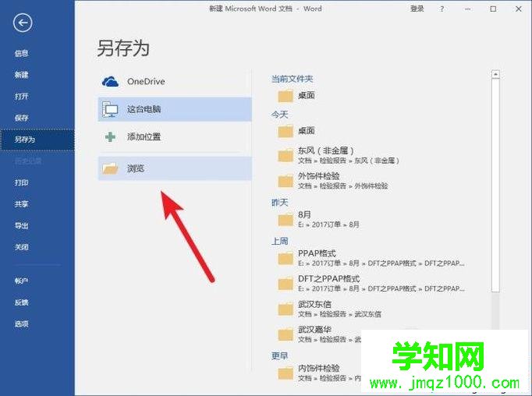
Task: Open the 信息 (Info) menu item
Action: (21, 53)
